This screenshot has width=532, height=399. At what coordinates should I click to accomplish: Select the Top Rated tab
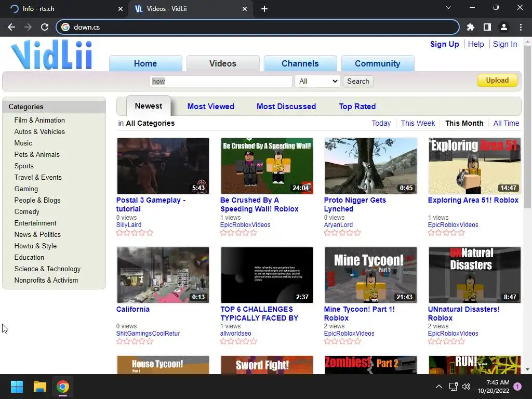[x=357, y=106]
